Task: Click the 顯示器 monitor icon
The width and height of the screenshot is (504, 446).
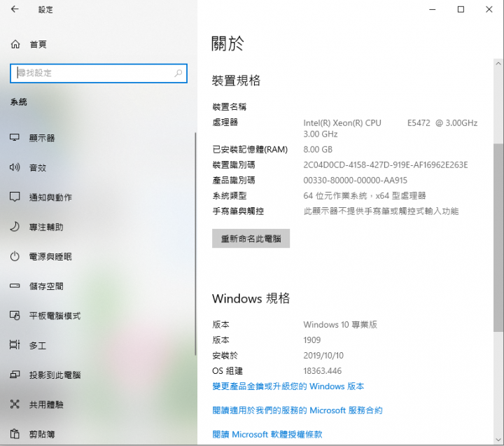Action: tap(15, 138)
